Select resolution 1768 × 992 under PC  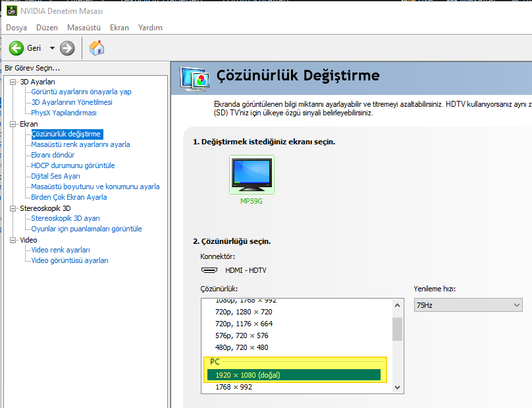coord(234,387)
